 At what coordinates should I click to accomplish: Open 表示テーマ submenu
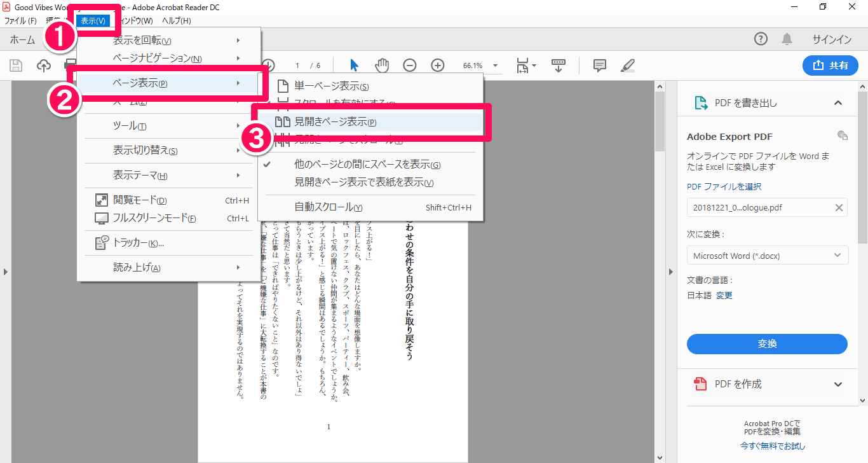pyautogui.click(x=168, y=176)
